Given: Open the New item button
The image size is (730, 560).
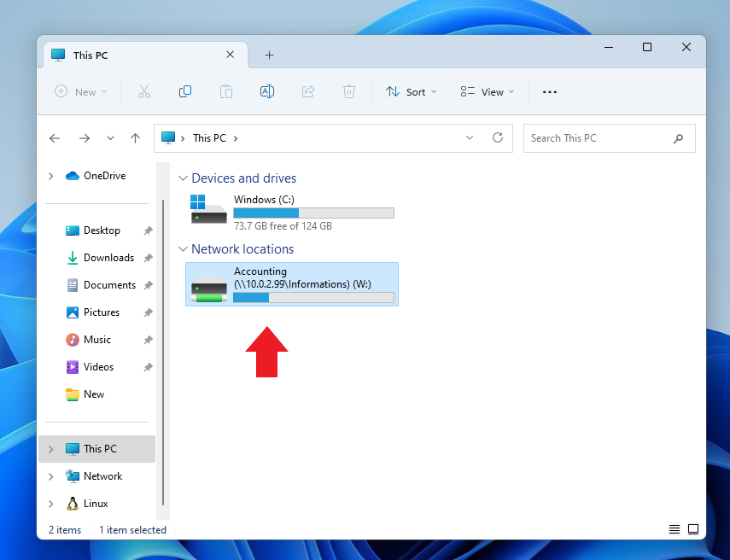Looking at the screenshot, I should tap(81, 91).
